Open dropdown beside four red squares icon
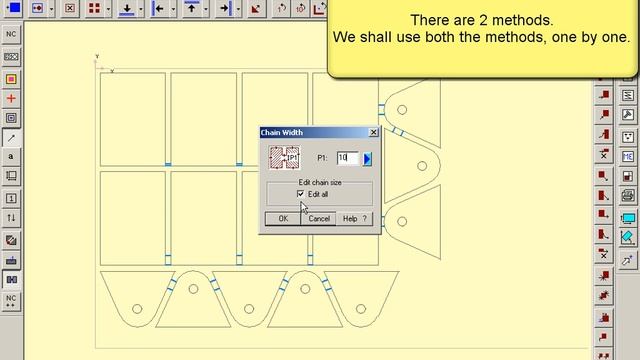This screenshot has width=640, height=360. tap(108, 8)
